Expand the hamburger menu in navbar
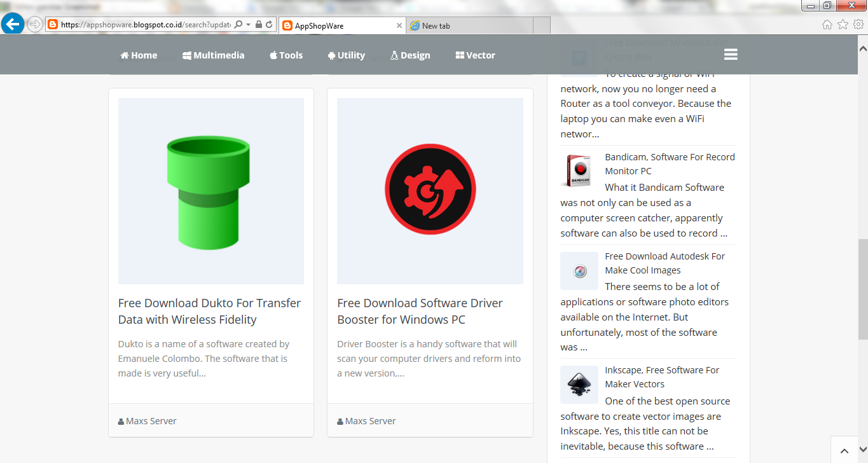Image resolution: width=868 pixels, height=463 pixels. pos(731,55)
